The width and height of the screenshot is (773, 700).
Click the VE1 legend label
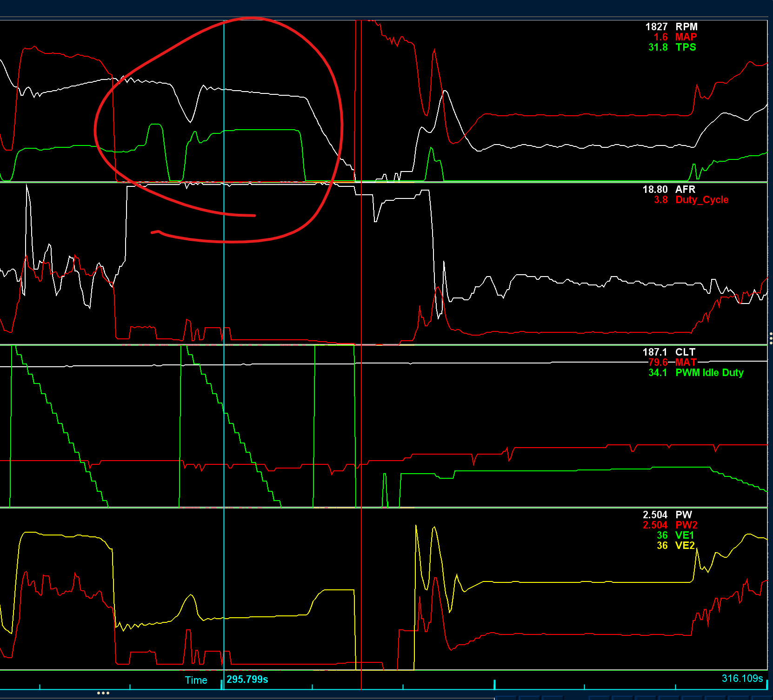[x=685, y=535]
